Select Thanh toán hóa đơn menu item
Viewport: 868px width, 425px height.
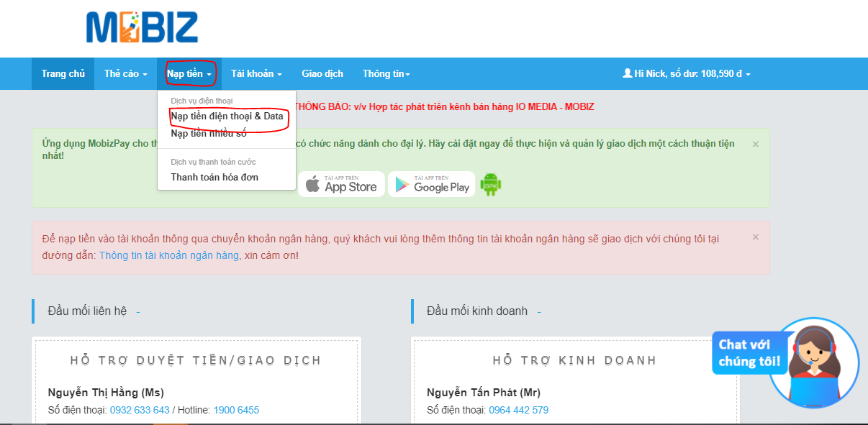214,177
